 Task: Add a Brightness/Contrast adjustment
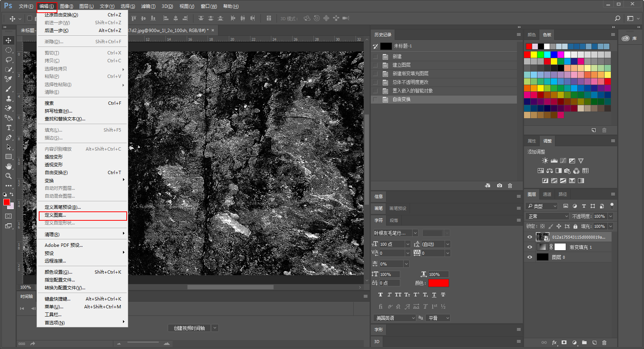click(x=545, y=161)
